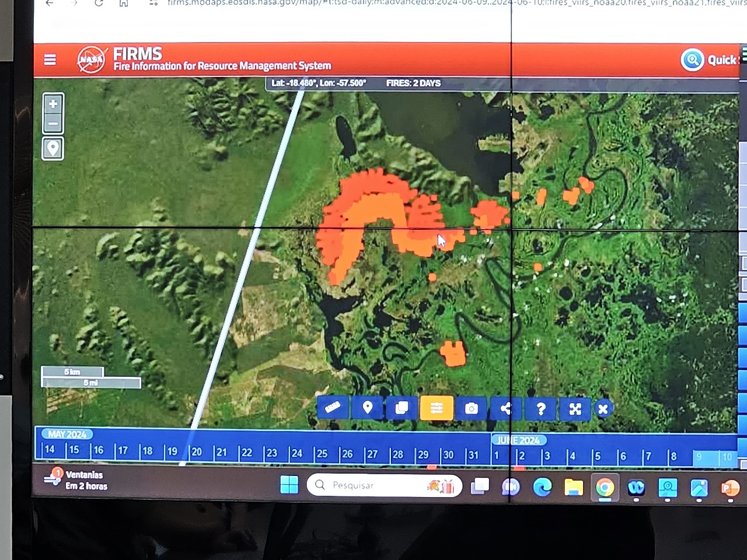The width and height of the screenshot is (747, 560).
Task: Open the layers stack tool
Action: [x=402, y=408]
